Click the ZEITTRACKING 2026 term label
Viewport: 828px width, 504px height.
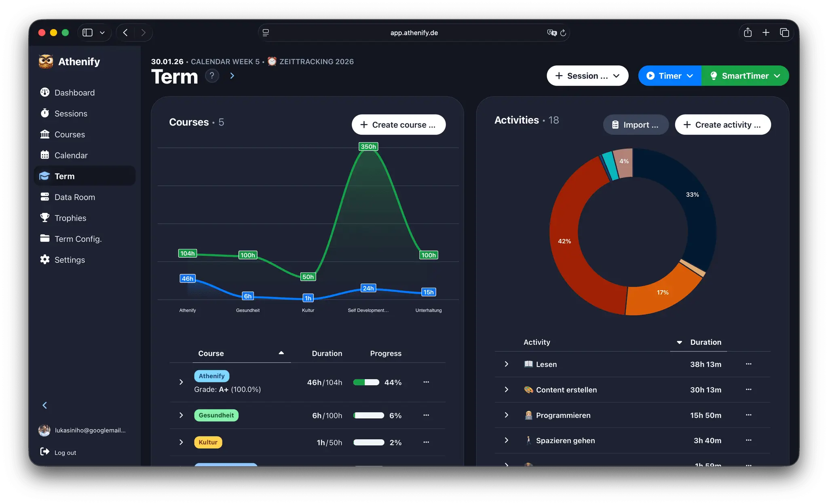click(317, 61)
